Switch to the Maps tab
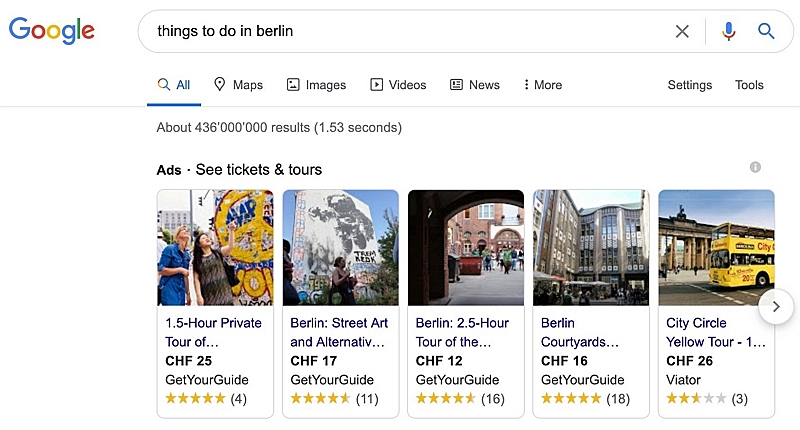Image resolution: width=800 pixels, height=430 pixels. click(x=238, y=85)
